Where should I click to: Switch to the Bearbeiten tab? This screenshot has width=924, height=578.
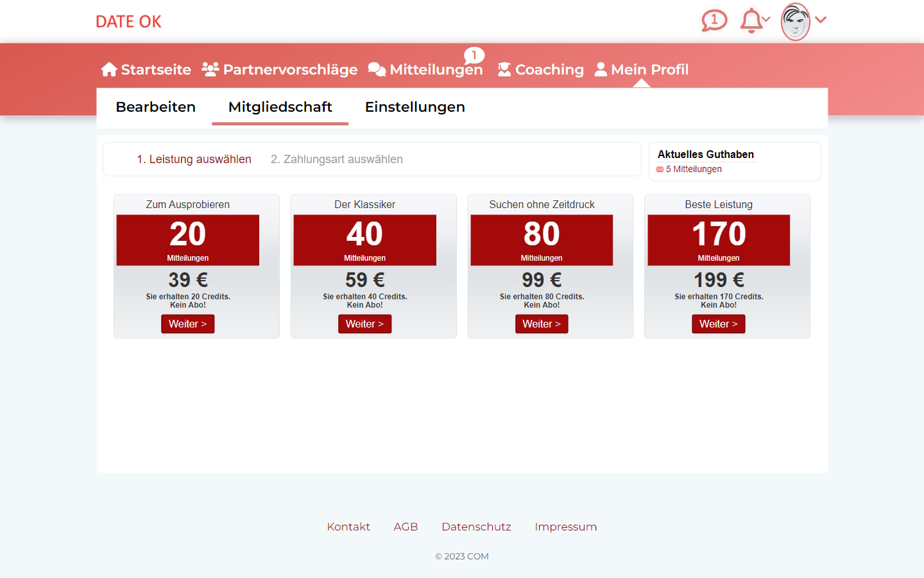(x=155, y=107)
